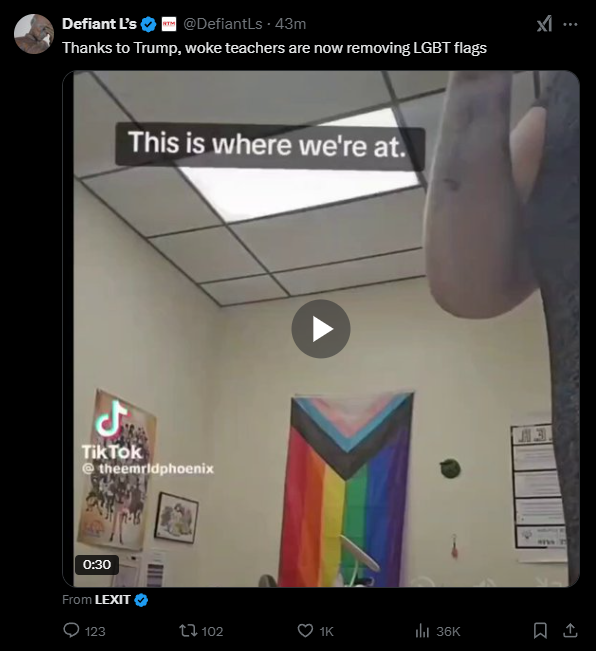The height and width of the screenshot is (651, 596).
Task: Expand the three-dot more options menu
Action: [570, 24]
